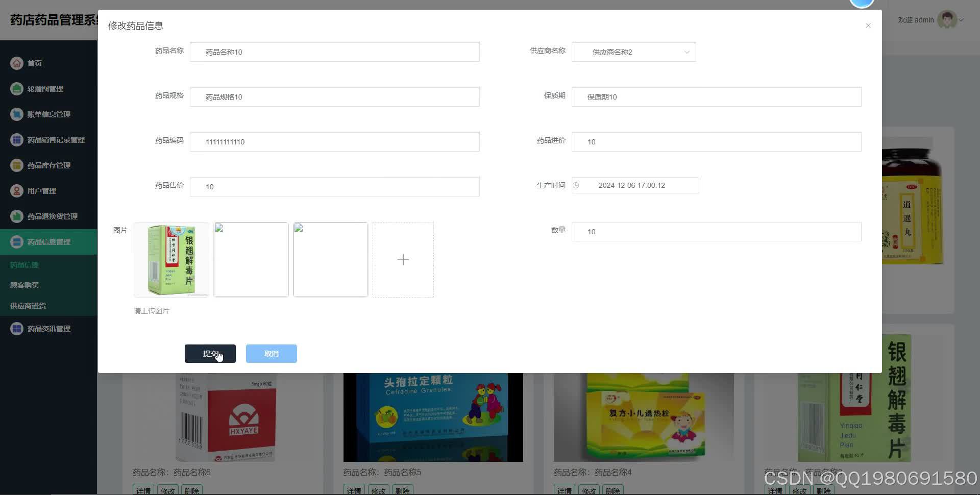This screenshot has width=980, height=495.
Task: Click the 提交 submit button
Action: click(210, 353)
